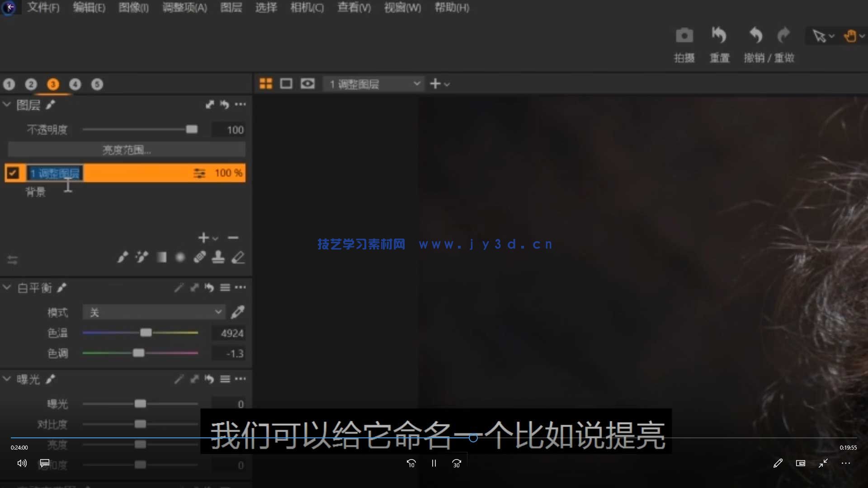This screenshot has height=488, width=868.
Task: Pause the video with the pause control
Action: tap(434, 463)
